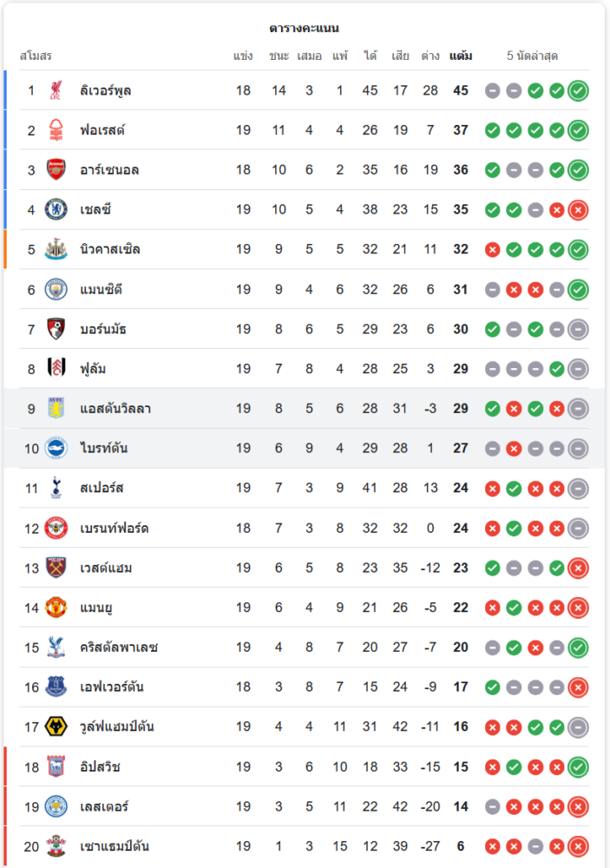Click the 5 นัดล่าสุด column header
The width and height of the screenshot is (610, 868).
[532, 56]
